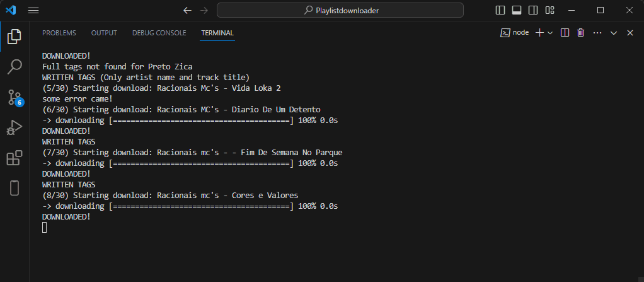
Task: Open the Run and Debug view
Action: (x=14, y=127)
